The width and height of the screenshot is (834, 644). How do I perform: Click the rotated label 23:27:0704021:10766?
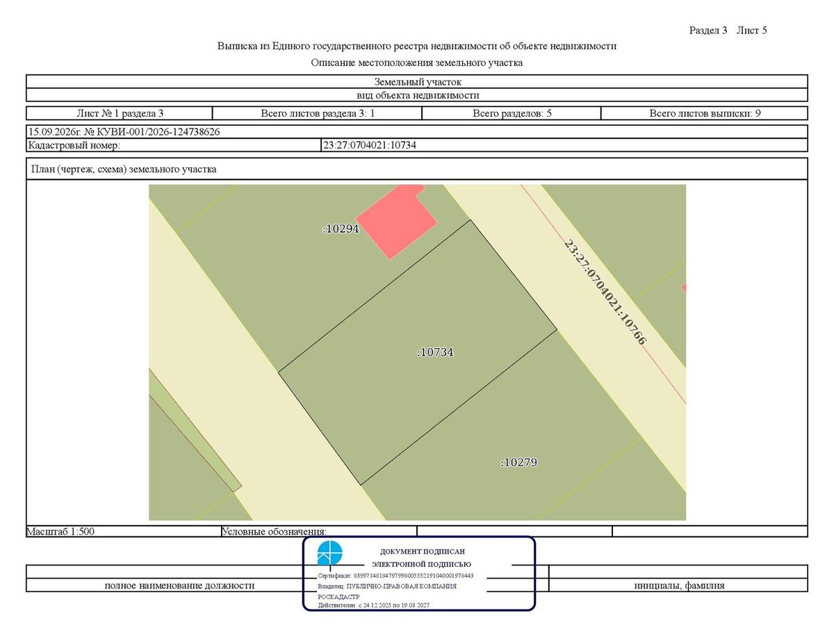pos(605,292)
